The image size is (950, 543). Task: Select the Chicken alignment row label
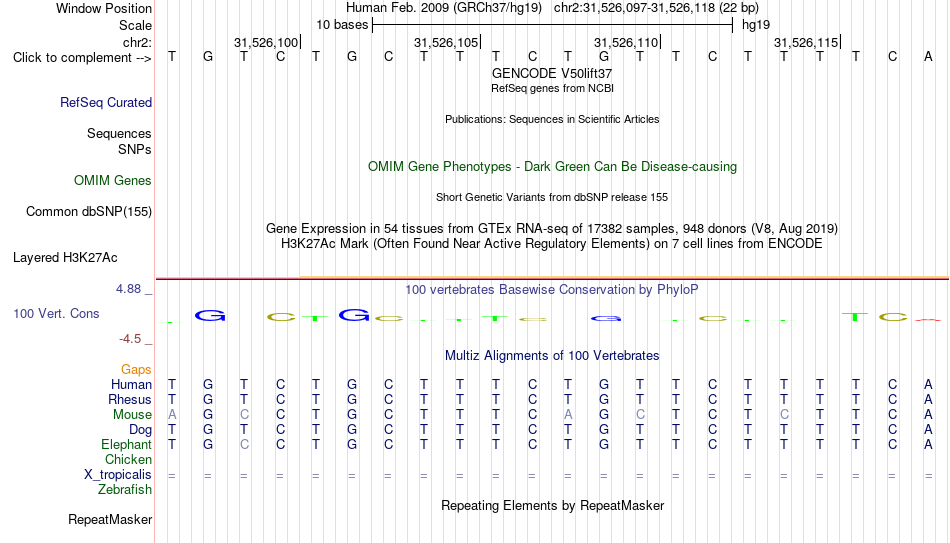click(x=128, y=459)
